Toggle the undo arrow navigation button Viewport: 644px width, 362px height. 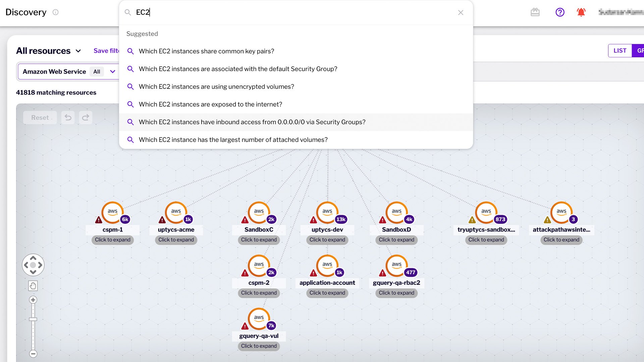click(68, 118)
